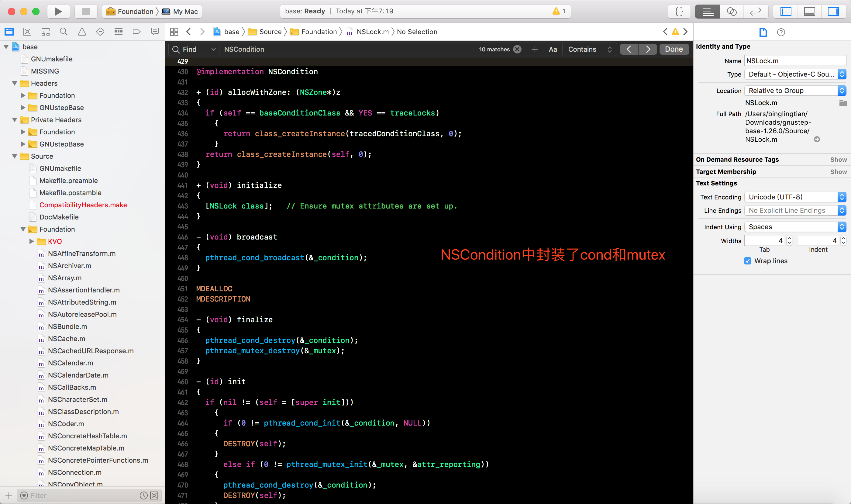Show the Breakpoint navigator
Viewport: 851px width, 504px height.
(136, 32)
